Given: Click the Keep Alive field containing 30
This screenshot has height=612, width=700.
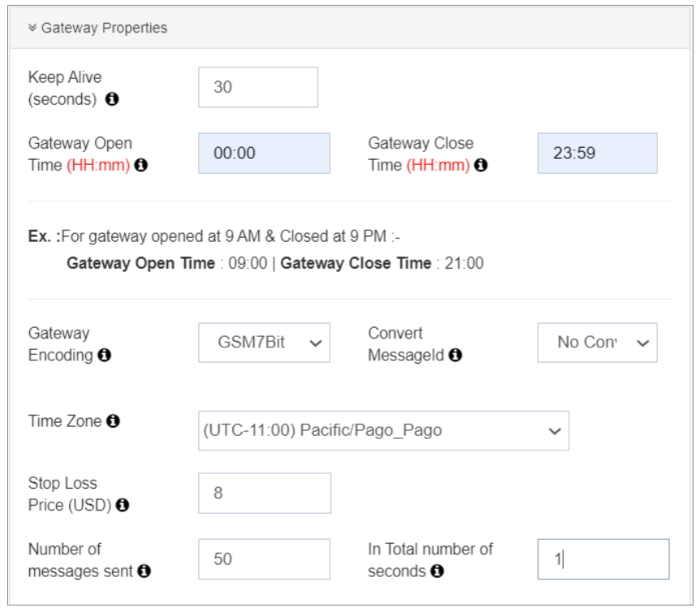Looking at the screenshot, I should tap(257, 87).
